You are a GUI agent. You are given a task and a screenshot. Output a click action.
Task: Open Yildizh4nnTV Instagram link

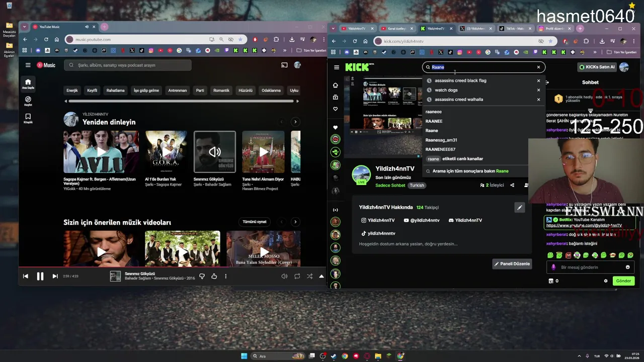click(378, 220)
